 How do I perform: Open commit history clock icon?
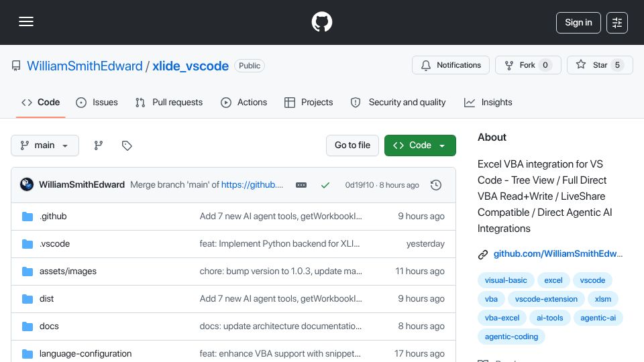tap(436, 185)
